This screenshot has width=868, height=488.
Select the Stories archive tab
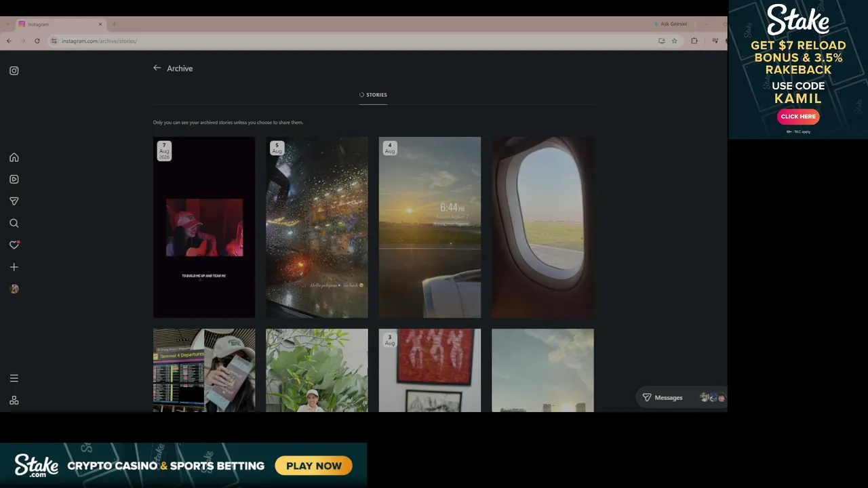pos(373,95)
